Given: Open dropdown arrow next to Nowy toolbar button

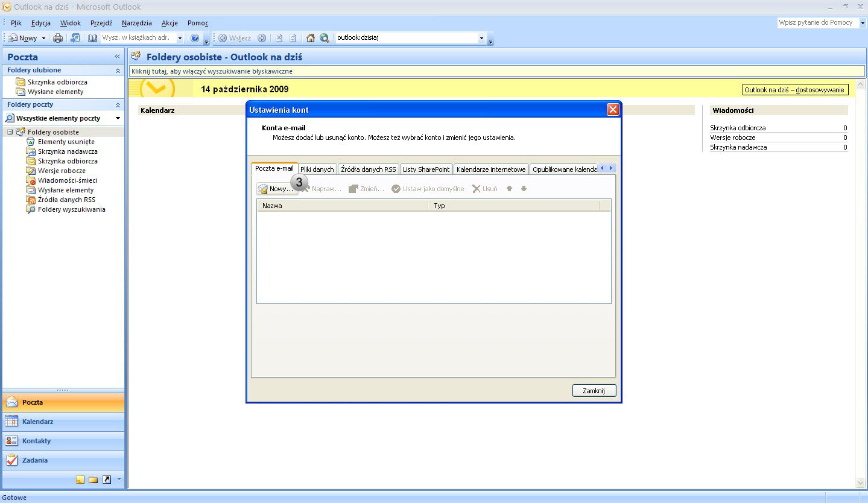Looking at the screenshot, I should click(43, 38).
